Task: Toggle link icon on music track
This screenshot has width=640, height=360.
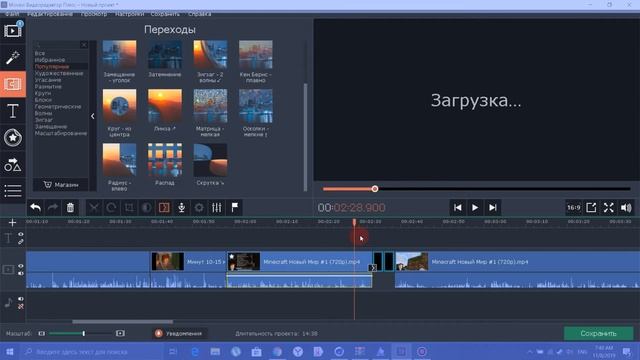Action: (x=21, y=306)
